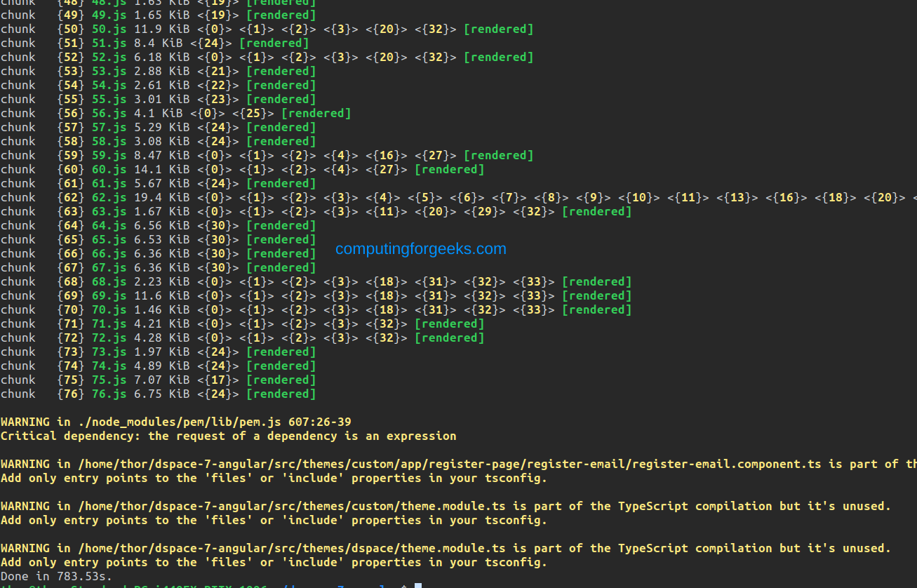Click the terminal cursor at the prompt
917x588 pixels.
click(x=417, y=585)
